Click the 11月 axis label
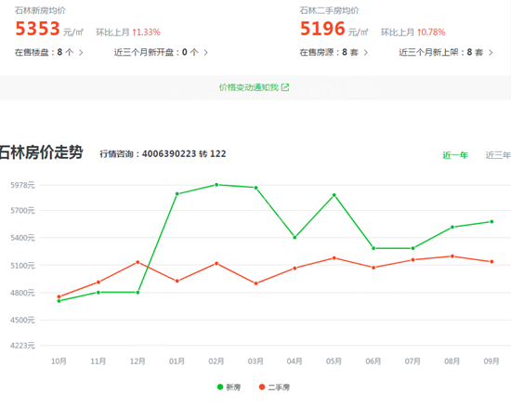The width and height of the screenshot is (511, 420). click(98, 361)
